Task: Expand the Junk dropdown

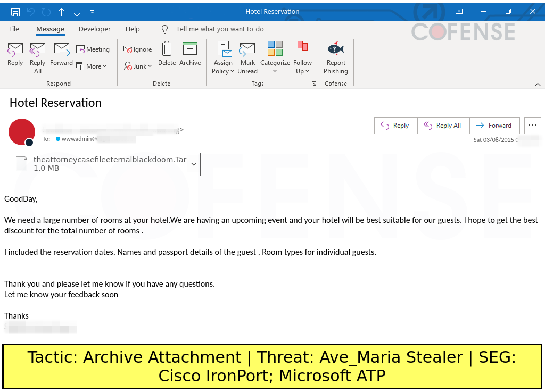Action: [138, 66]
